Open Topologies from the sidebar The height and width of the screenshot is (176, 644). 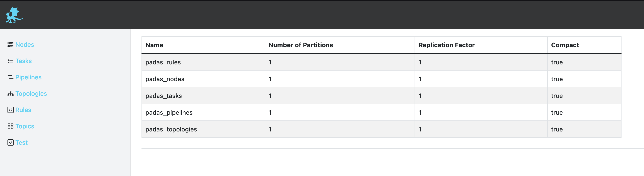point(31,94)
